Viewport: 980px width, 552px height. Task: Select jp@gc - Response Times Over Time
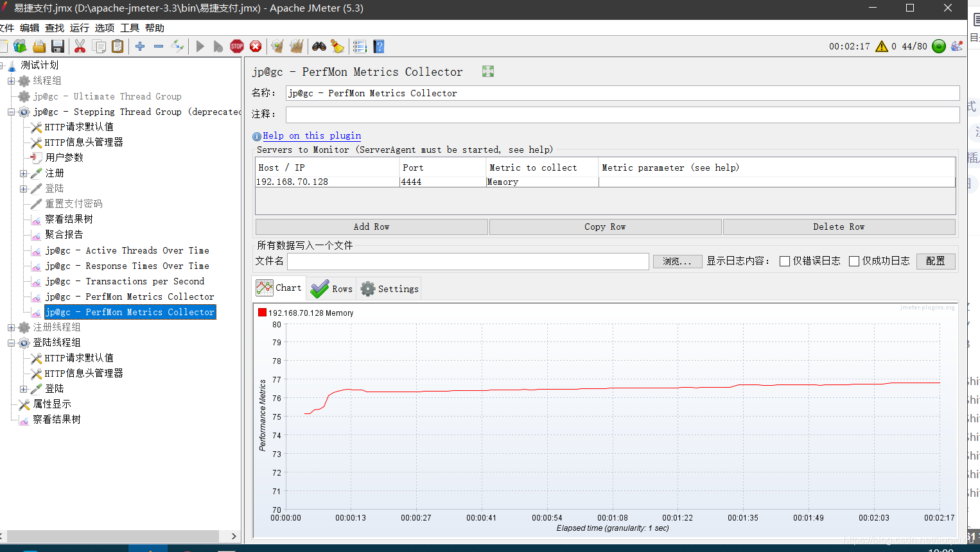click(127, 266)
